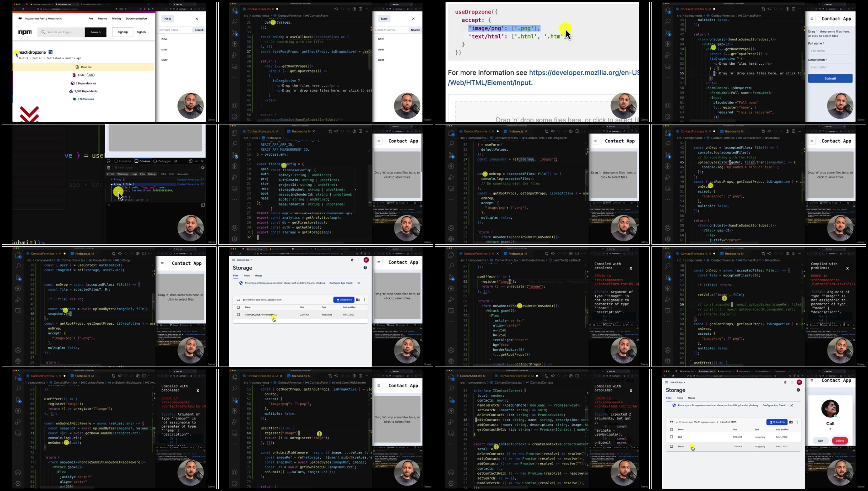Open the ... more actions menu in firebaseConfig editor frame

click(367, 131)
